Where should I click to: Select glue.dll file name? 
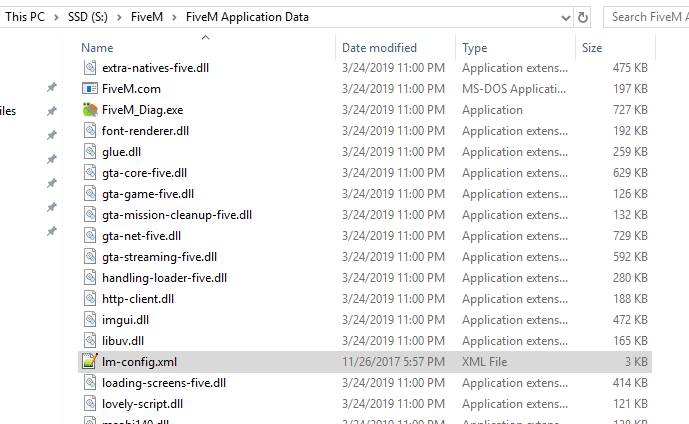[x=122, y=152]
